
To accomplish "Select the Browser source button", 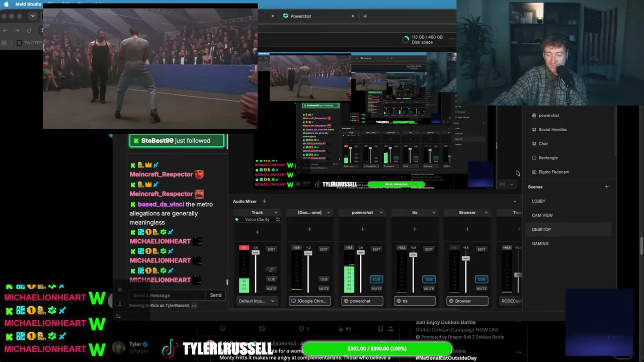I will [467, 301].
